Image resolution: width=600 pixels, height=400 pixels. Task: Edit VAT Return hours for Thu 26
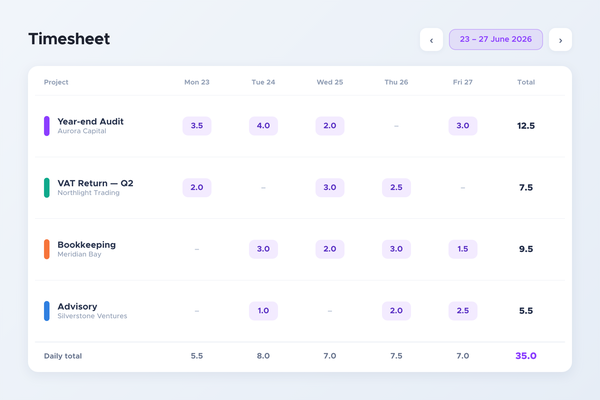[396, 188]
